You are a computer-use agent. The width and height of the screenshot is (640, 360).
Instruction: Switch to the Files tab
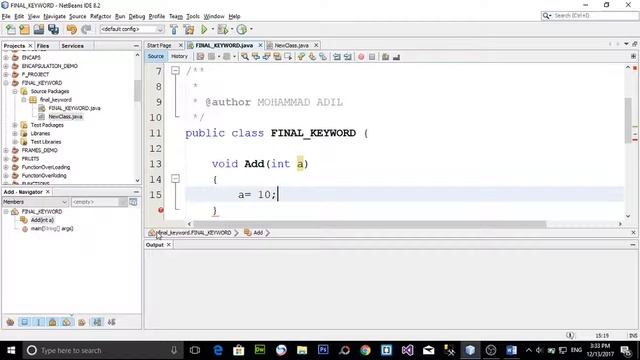(x=43, y=46)
